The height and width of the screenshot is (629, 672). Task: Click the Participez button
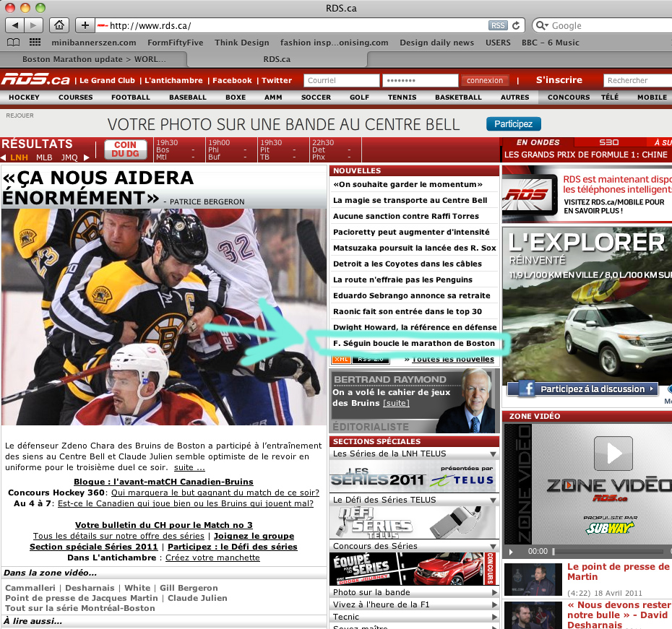click(x=514, y=124)
